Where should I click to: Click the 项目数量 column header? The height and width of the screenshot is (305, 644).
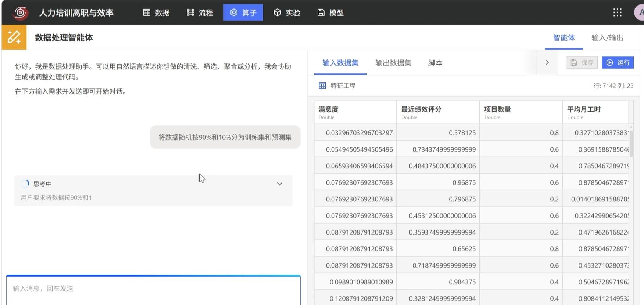521,112
